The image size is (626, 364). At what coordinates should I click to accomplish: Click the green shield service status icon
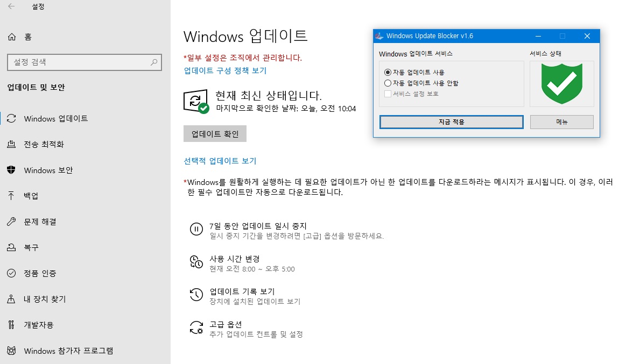click(562, 84)
